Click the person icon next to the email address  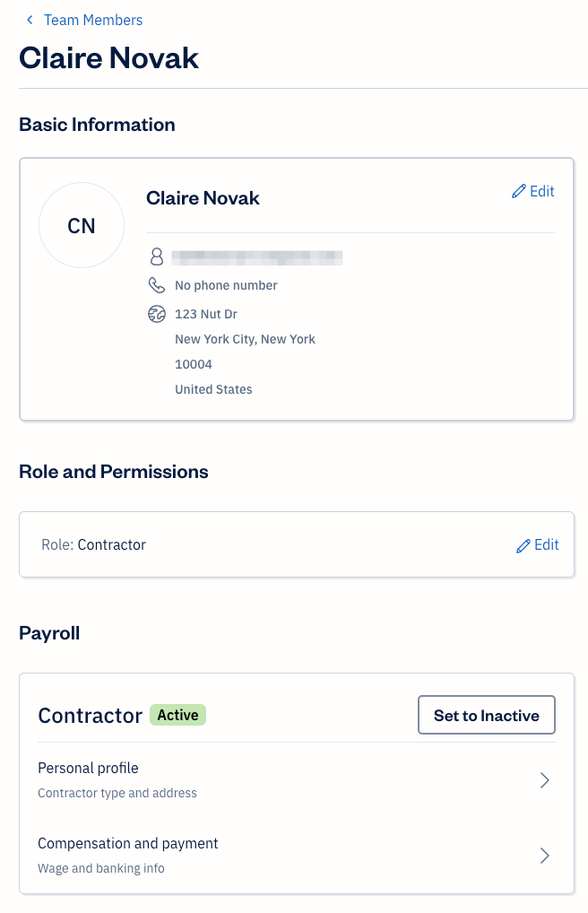pyautogui.click(x=157, y=257)
